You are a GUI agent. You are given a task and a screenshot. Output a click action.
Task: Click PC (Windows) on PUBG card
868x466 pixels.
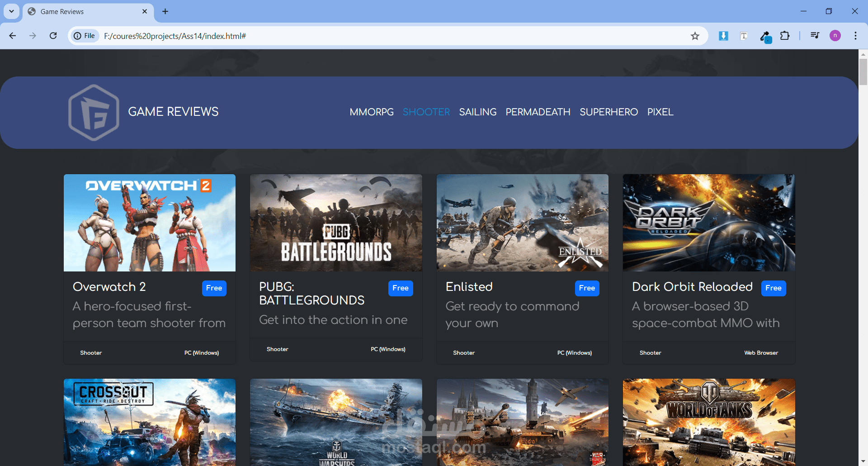pos(388,349)
